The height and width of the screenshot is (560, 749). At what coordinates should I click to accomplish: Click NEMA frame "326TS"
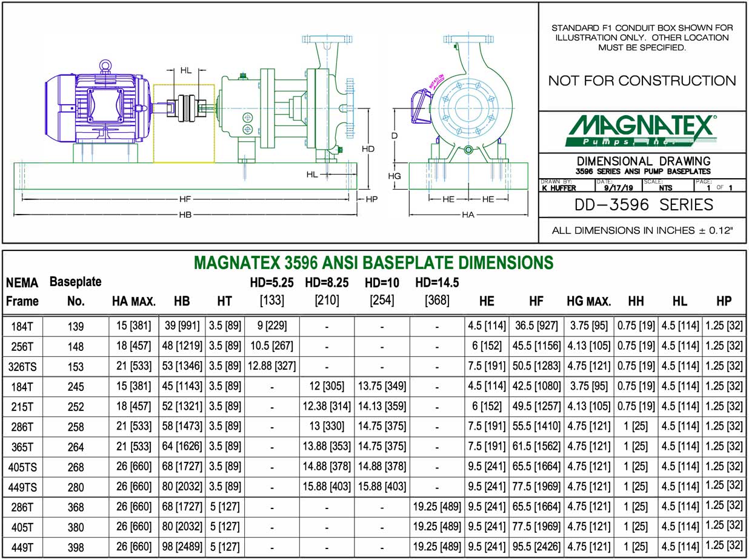[x=23, y=367]
